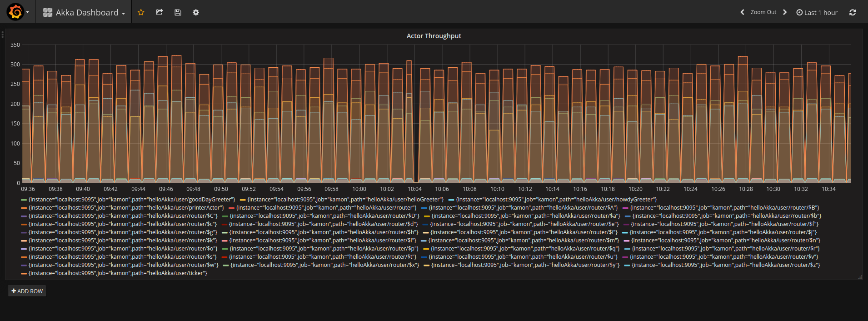Select router/$f legend label

(724, 224)
